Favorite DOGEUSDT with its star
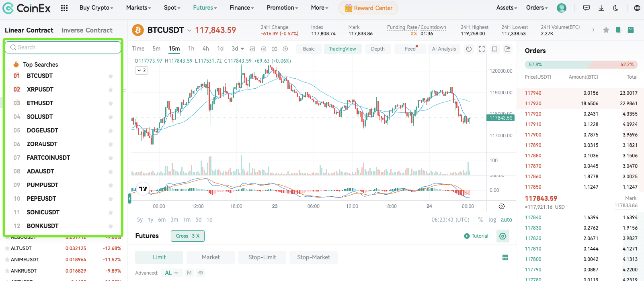The height and width of the screenshot is (281, 644). (x=111, y=131)
